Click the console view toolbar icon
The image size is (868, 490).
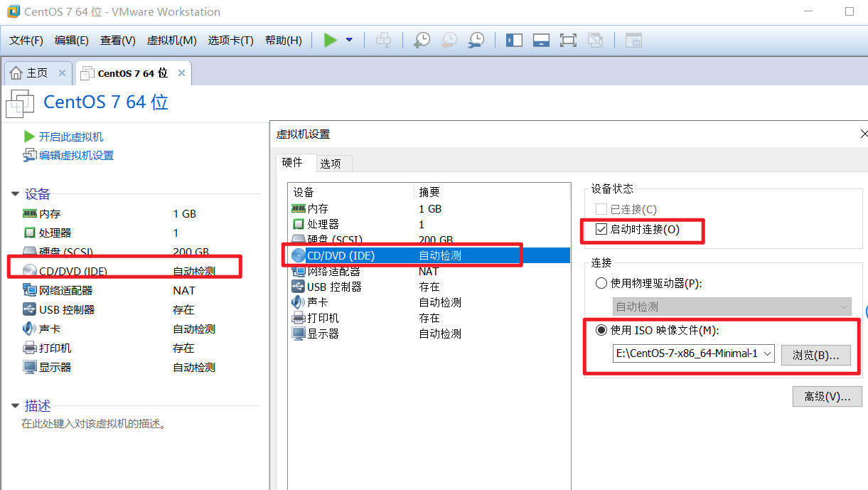pyautogui.click(x=633, y=40)
